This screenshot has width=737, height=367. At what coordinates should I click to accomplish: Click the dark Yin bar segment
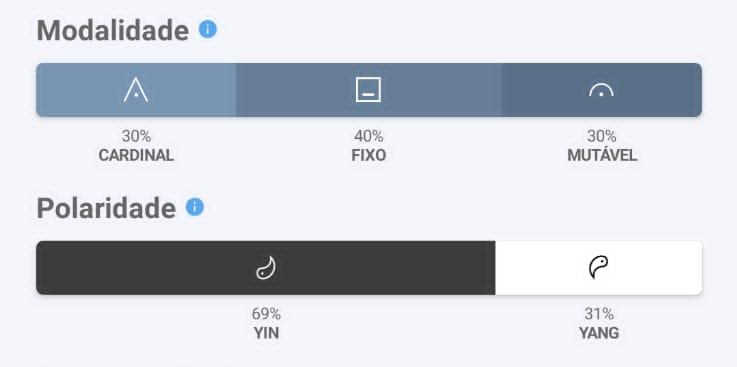click(266, 268)
